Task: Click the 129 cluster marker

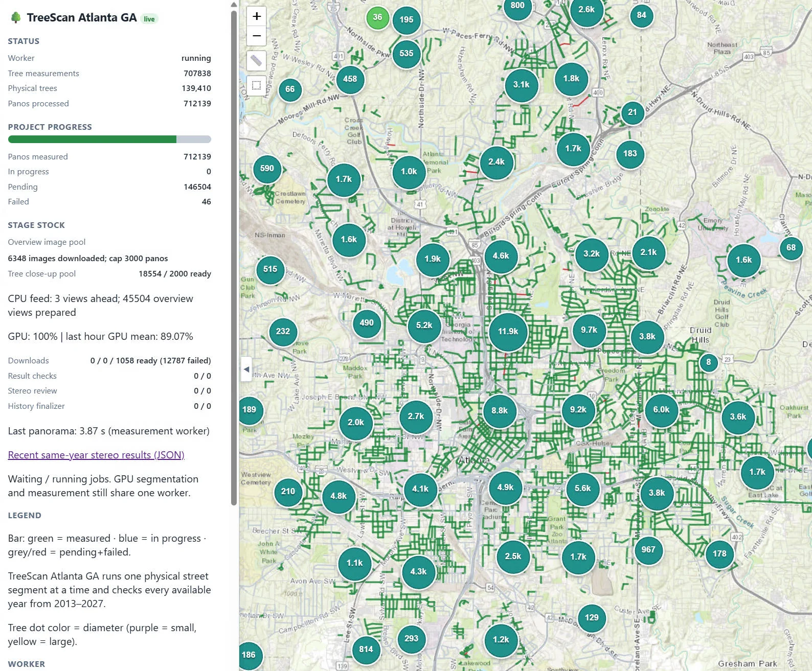Action: click(592, 618)
